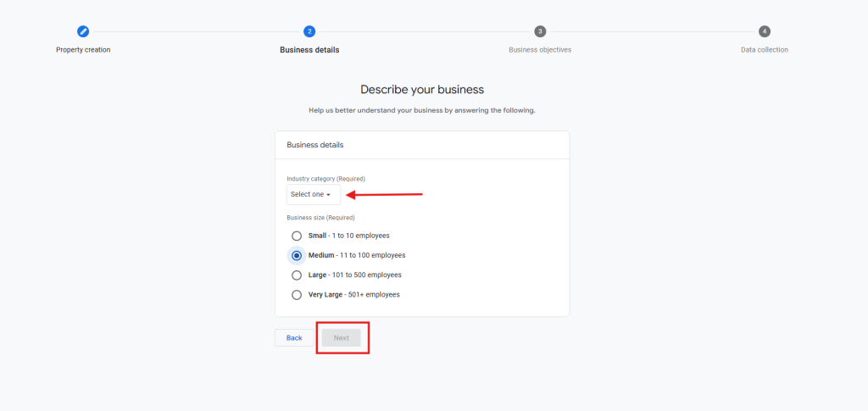Click the 'Describe your business' heading
Image resolution: width=868 pixels, height=411 pixels.
click(x=422, y=89)
